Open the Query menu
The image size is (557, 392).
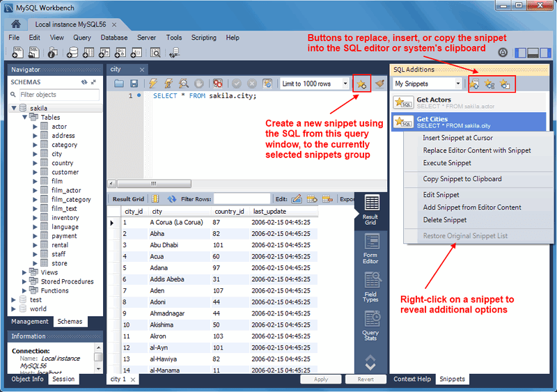pos(82,38)
